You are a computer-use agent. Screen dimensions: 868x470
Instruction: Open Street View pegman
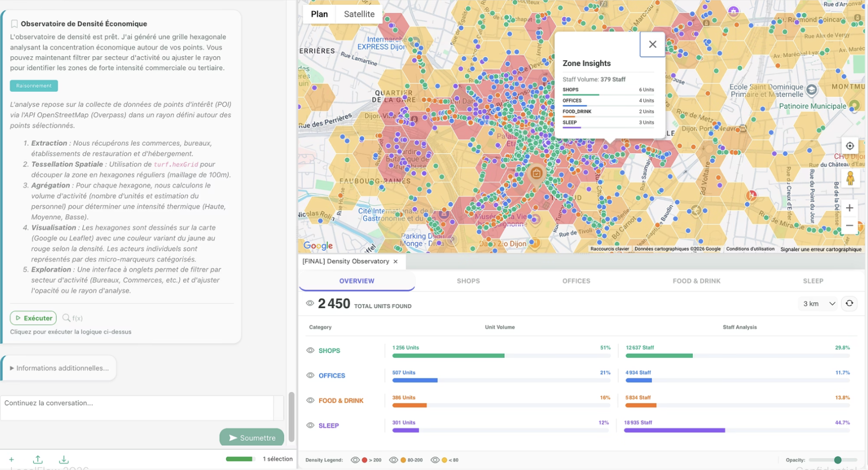tap(849, 178)
